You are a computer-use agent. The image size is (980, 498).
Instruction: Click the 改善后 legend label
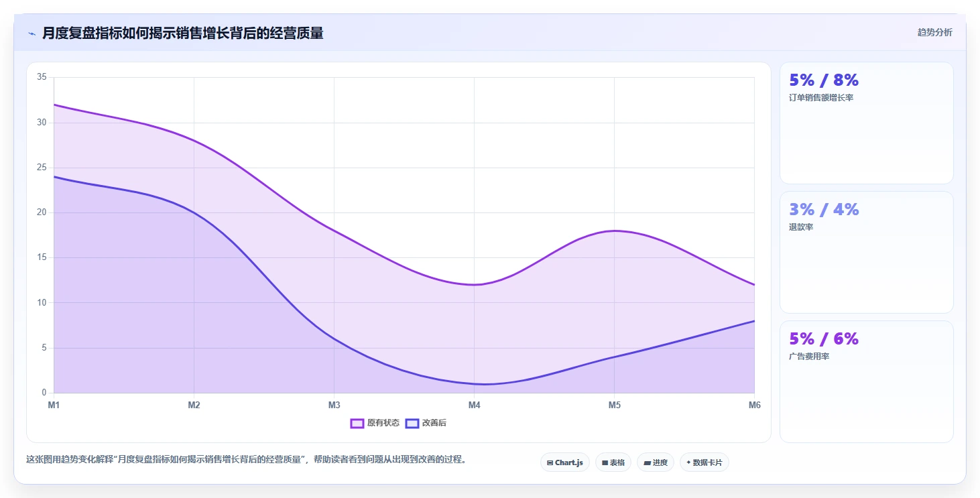434,423
